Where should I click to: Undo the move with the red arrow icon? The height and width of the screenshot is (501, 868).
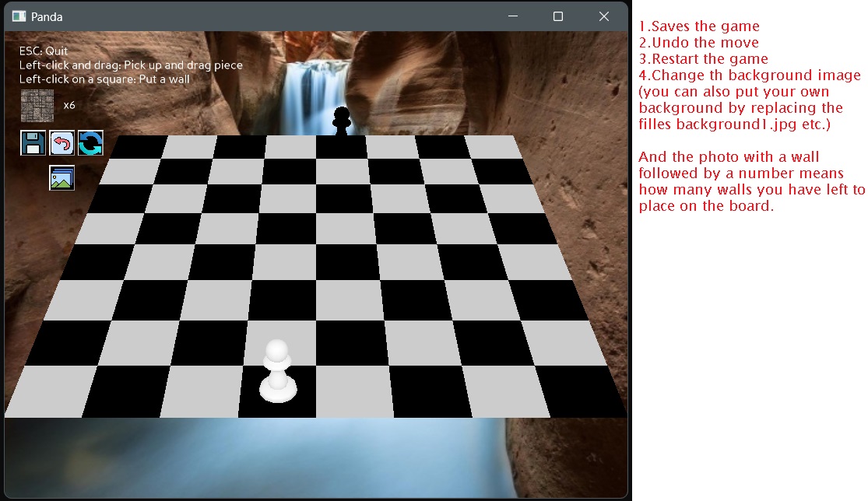click(61, 142)
